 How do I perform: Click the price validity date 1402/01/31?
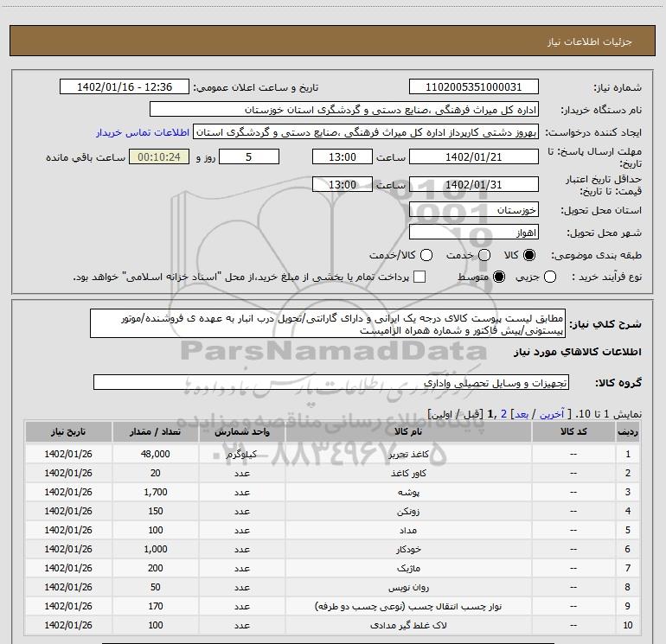(x=474, y=184)
